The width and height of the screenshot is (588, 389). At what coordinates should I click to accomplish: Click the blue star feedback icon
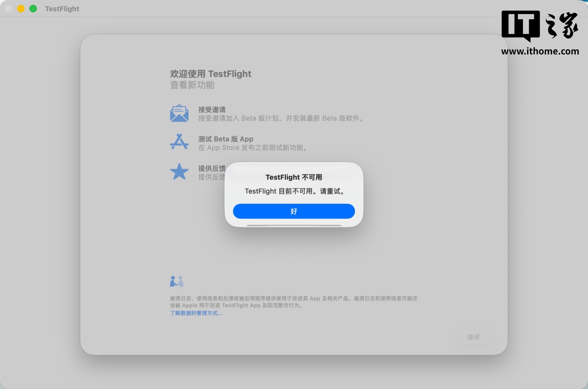(x=179, y=172)
